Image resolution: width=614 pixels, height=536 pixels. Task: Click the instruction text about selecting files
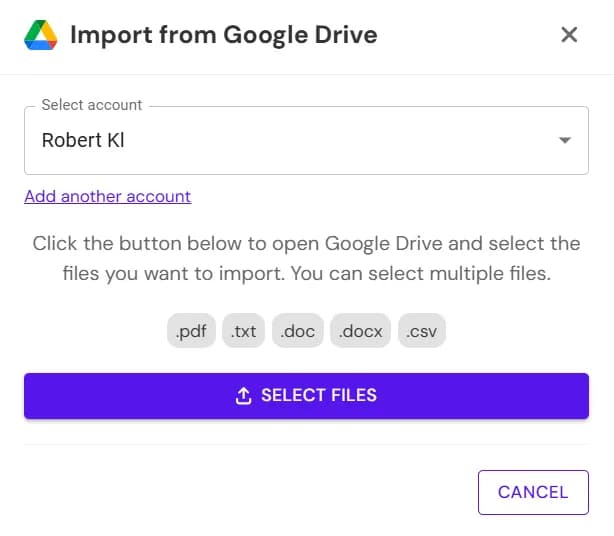pos(307,258)
